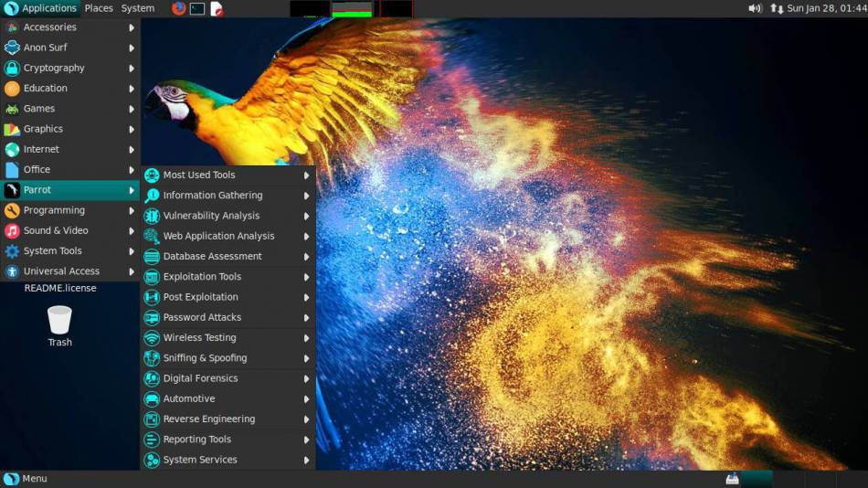This screenshot has width=868, height=488.
Task: Click the volume speaker icon
Action: (x=755, y=8)
